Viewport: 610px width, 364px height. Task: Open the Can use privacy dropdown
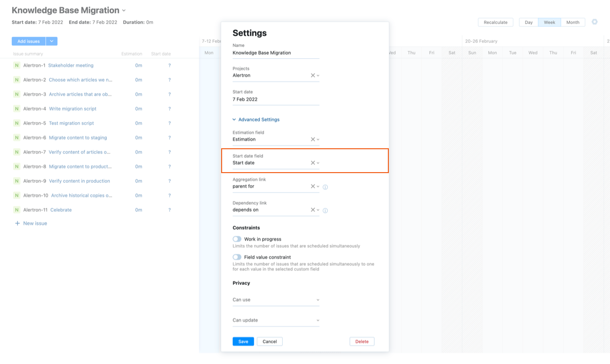(276, 300)
